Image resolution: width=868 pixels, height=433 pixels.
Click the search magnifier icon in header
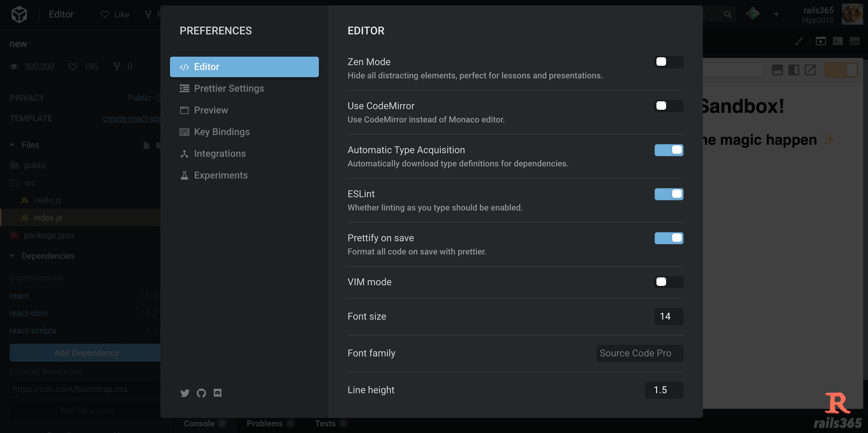728,14
